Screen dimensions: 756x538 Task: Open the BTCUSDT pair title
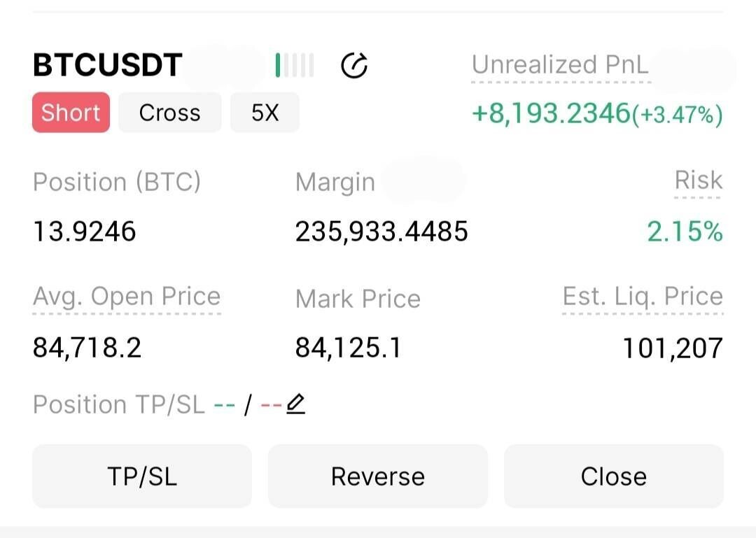click(x=108, y=65)
